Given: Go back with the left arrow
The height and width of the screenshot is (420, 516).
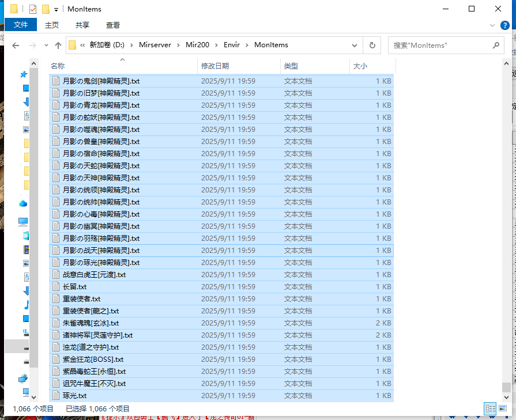Looking at the screenshot, I should (16, 46).
